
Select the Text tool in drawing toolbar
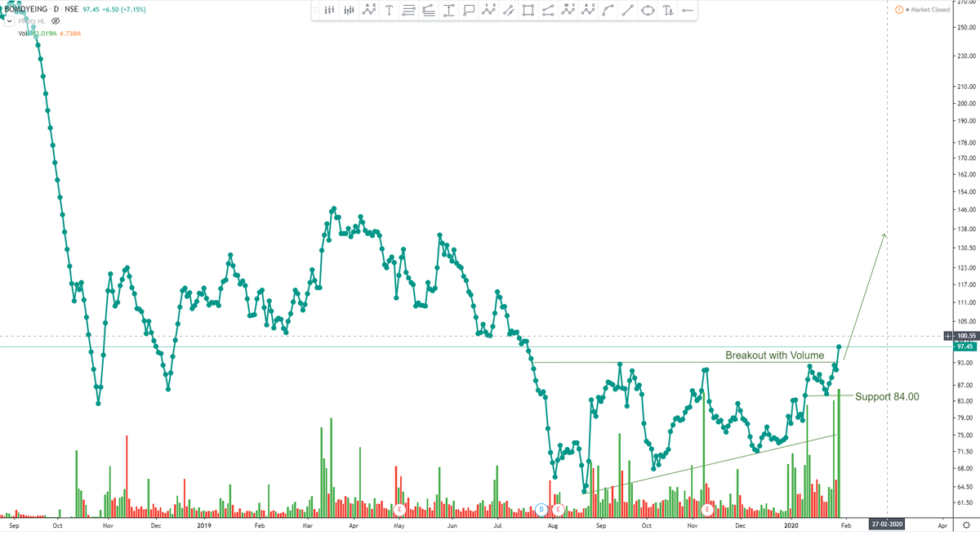[389, 11]
